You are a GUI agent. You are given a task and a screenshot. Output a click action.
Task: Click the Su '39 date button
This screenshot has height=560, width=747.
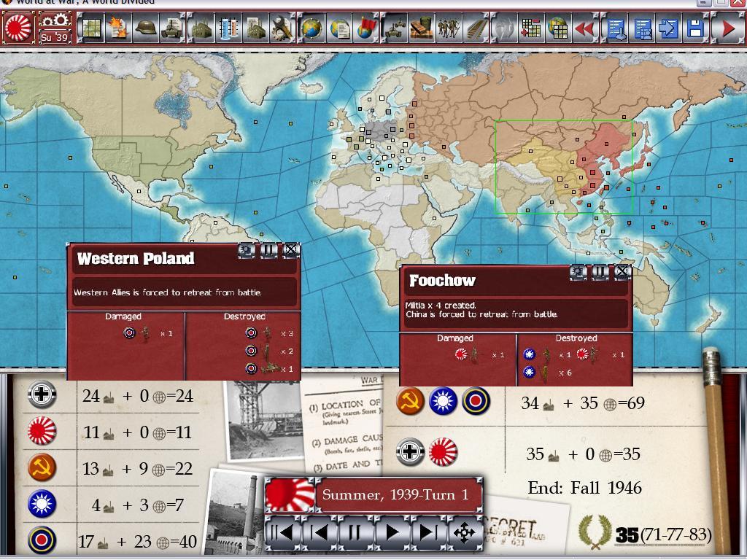[x=55, y=36]
